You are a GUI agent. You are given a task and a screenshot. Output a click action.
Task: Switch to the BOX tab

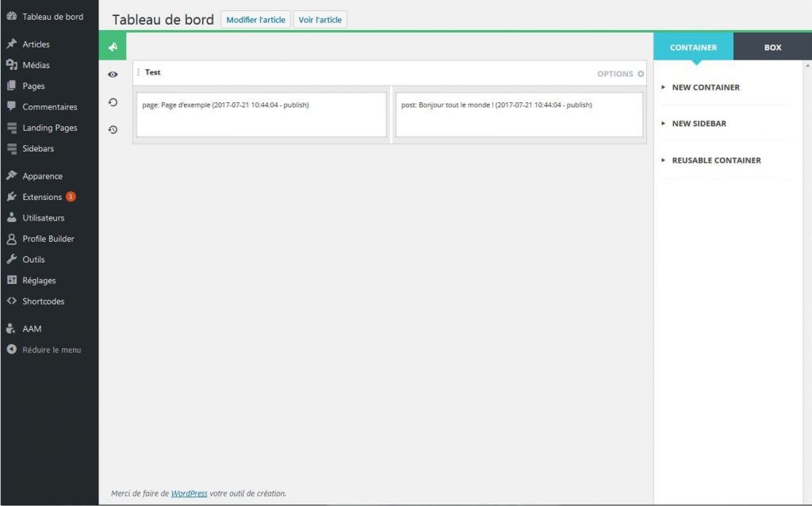click(x=772, y=47)
